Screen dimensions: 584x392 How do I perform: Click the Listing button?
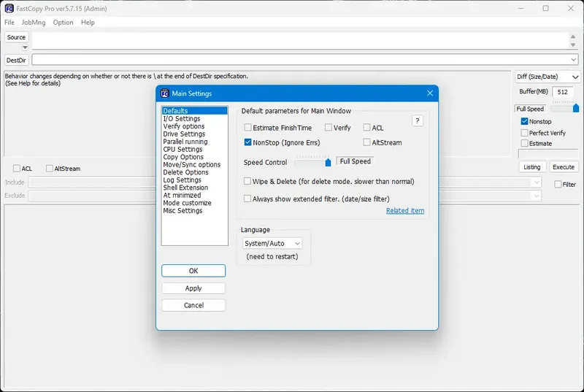(532, 167)
